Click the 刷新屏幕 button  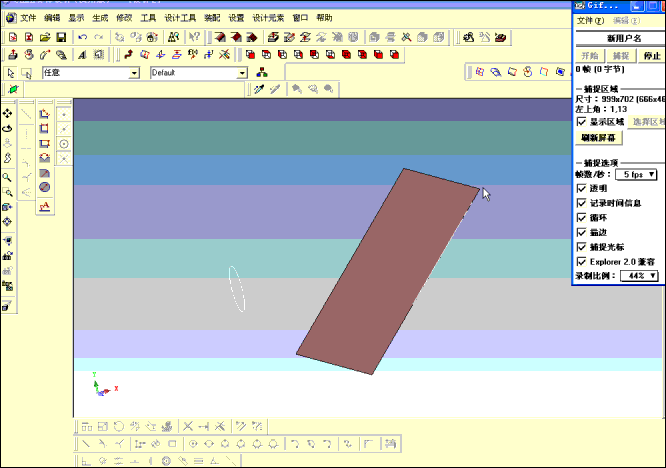click(598, 138)
